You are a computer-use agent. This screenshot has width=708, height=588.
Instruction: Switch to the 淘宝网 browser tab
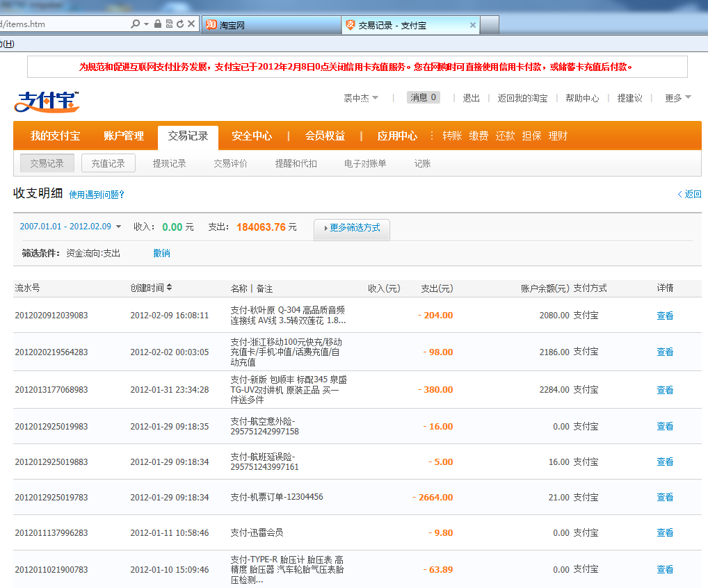(271, 25)
